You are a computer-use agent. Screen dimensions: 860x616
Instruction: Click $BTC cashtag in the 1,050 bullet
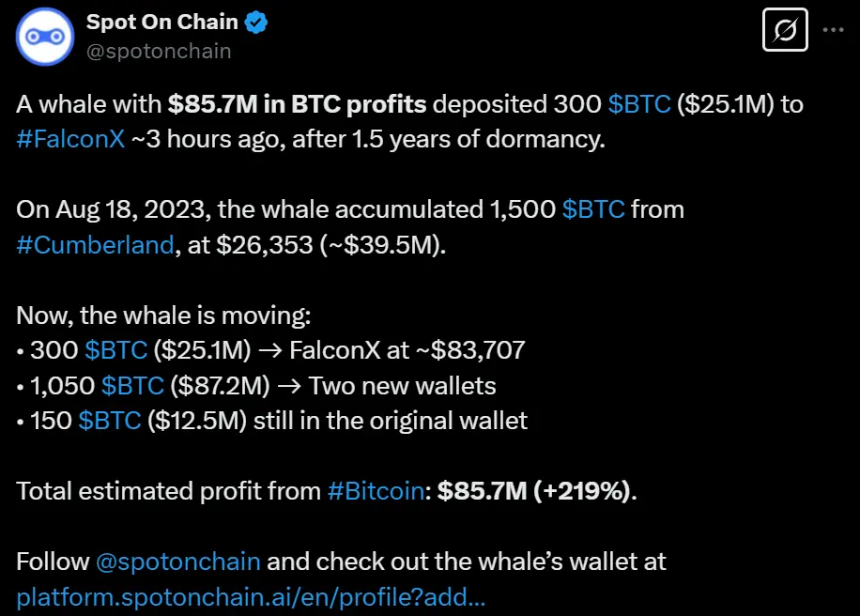click(132, 385)
